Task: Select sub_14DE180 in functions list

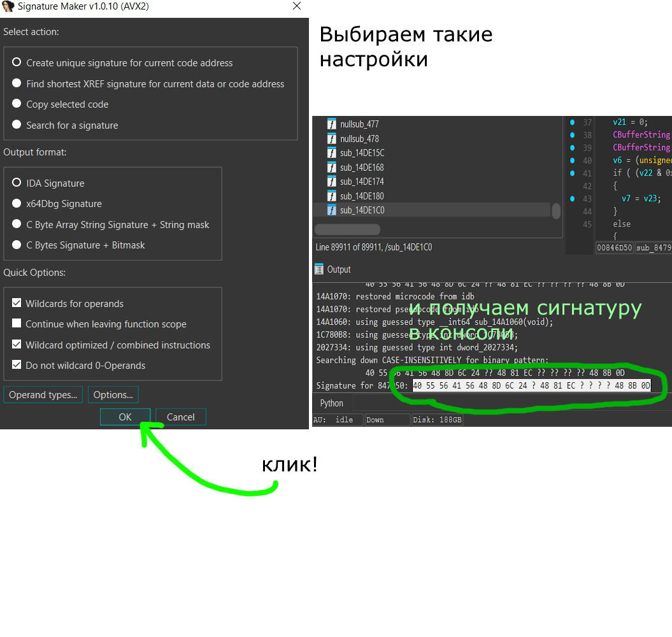Action: point(362,196)
